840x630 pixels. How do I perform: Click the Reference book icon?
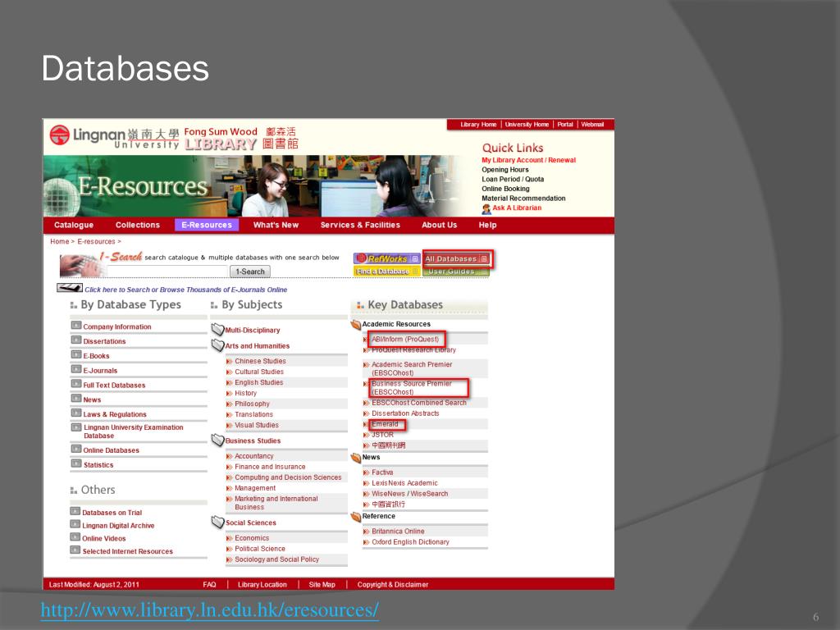pos(356,517)
